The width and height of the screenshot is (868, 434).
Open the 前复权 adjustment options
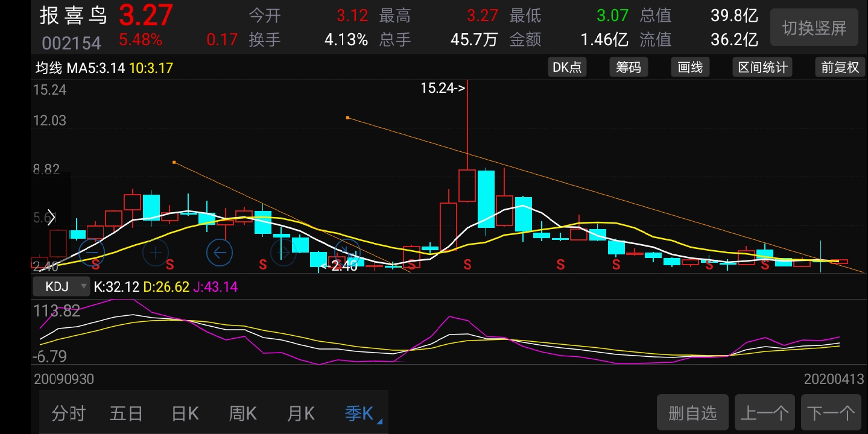pos(840,68)
